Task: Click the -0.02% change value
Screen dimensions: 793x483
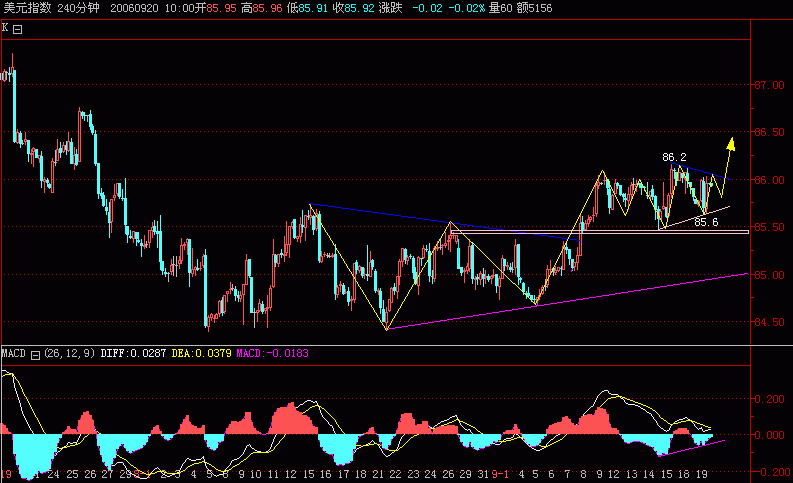Action: 466,8
